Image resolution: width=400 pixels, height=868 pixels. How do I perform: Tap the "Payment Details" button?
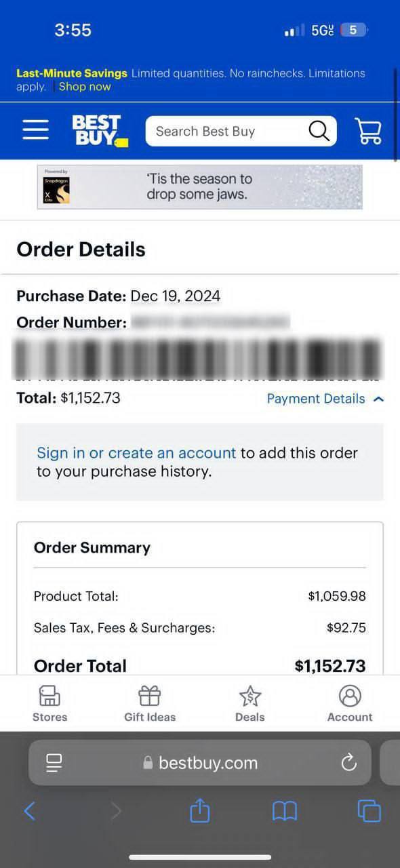tap(315, 399)
